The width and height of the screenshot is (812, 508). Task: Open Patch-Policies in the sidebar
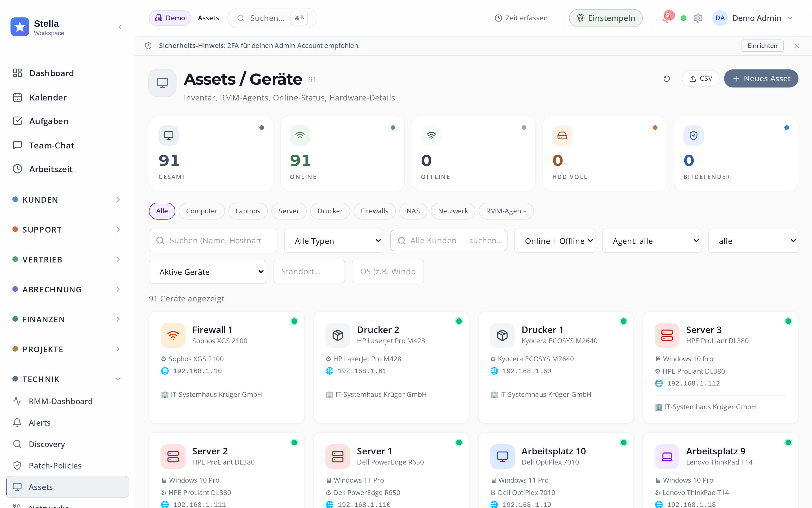pos(67,465)
